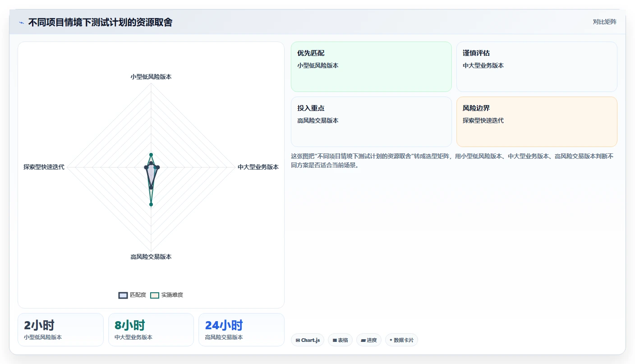Click the 对比矩阵 label in the header
Image resolution: width=635 pixels, height=364 pixels.
(x=604, y=22)
